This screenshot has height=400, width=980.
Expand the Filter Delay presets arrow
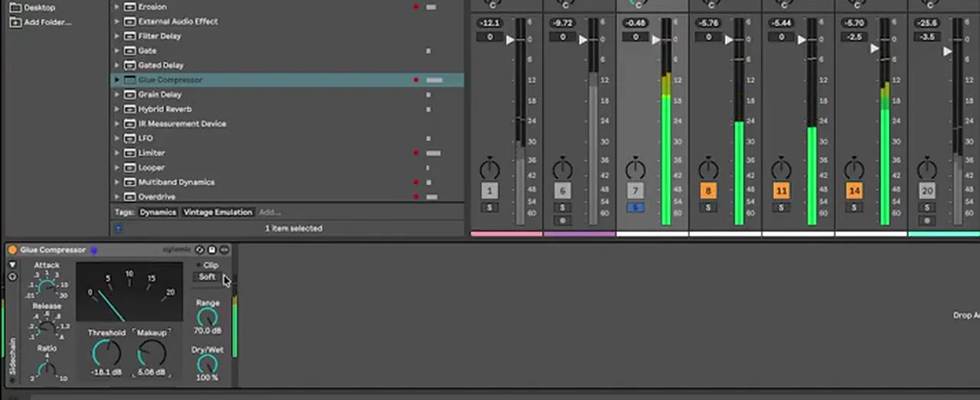117,36
